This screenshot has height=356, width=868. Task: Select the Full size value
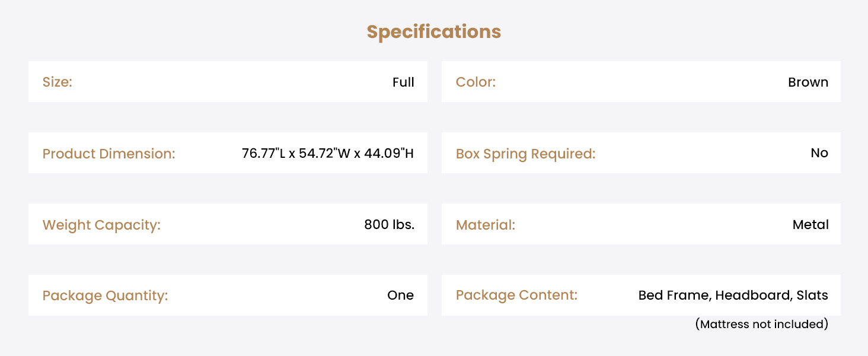[403, 82]
